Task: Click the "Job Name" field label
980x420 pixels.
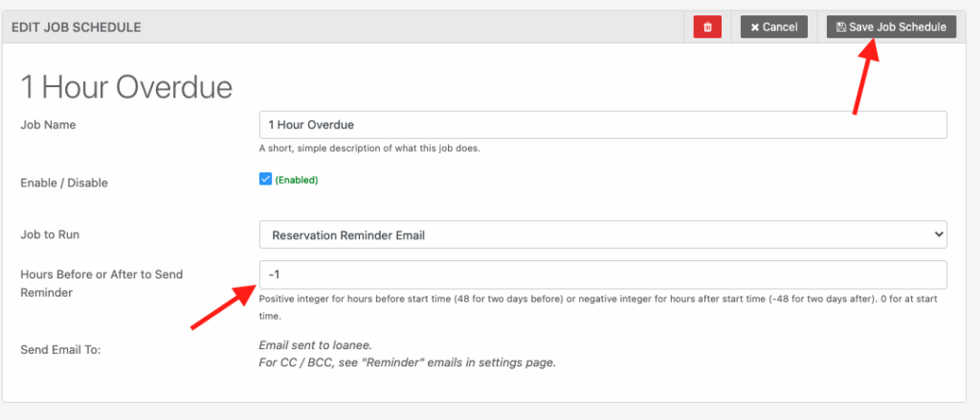Action: (x=48, y=124)
